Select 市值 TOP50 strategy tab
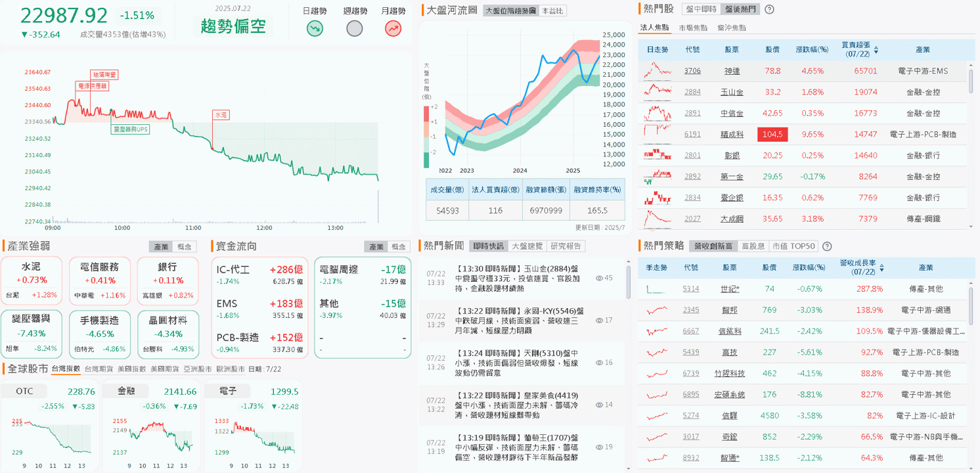Image resolution: width=980 pixels, height=473 pixels. [793, 246]
